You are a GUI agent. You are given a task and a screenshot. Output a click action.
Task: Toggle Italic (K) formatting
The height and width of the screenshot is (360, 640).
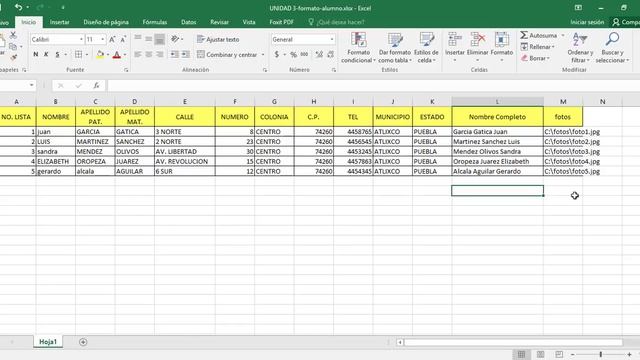click(x=46, y=54)
